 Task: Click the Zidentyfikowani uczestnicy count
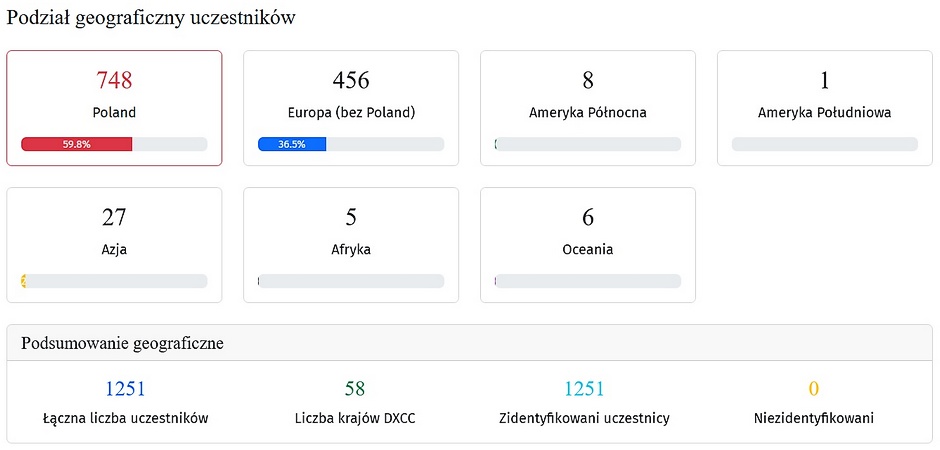pyautogui.click(x=584, y=389)
